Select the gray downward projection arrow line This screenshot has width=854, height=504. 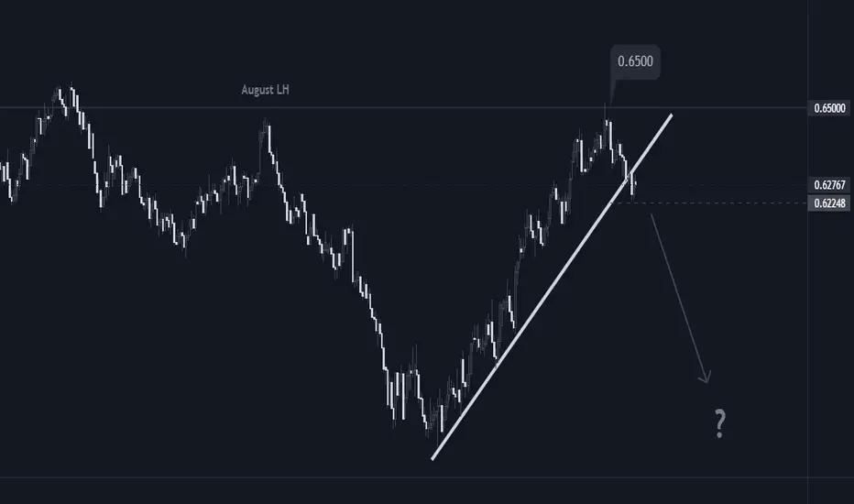click(x=680, y=298)
